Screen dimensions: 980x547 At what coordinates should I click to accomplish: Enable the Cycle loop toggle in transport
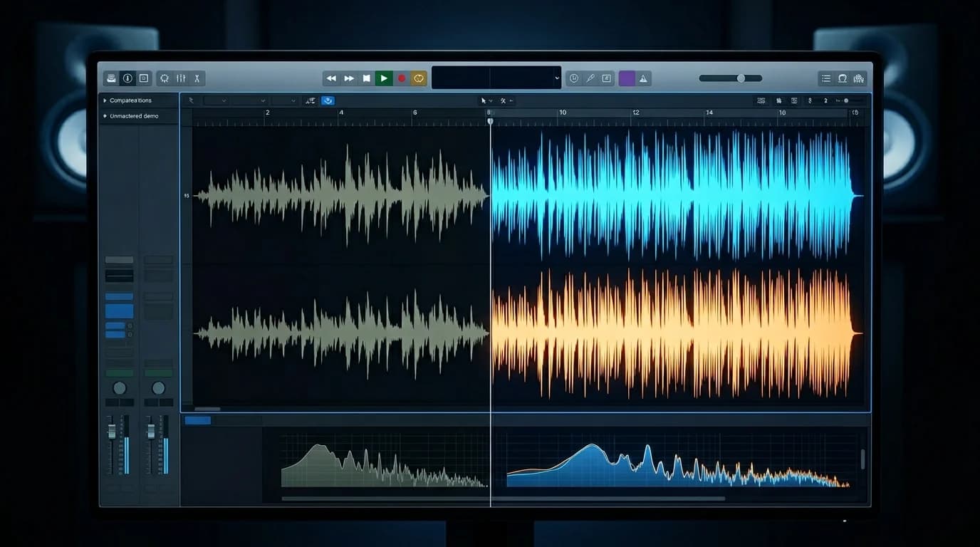click(x=419, y=78)
